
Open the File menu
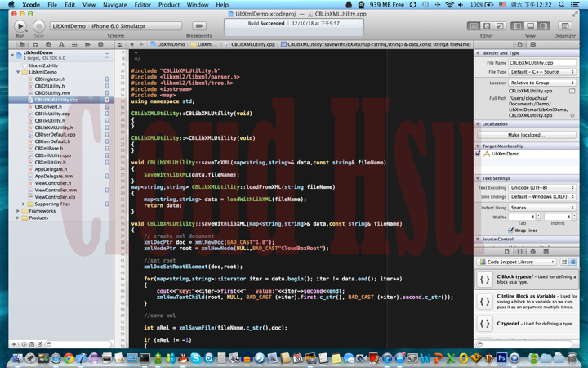tap(52, 5)
